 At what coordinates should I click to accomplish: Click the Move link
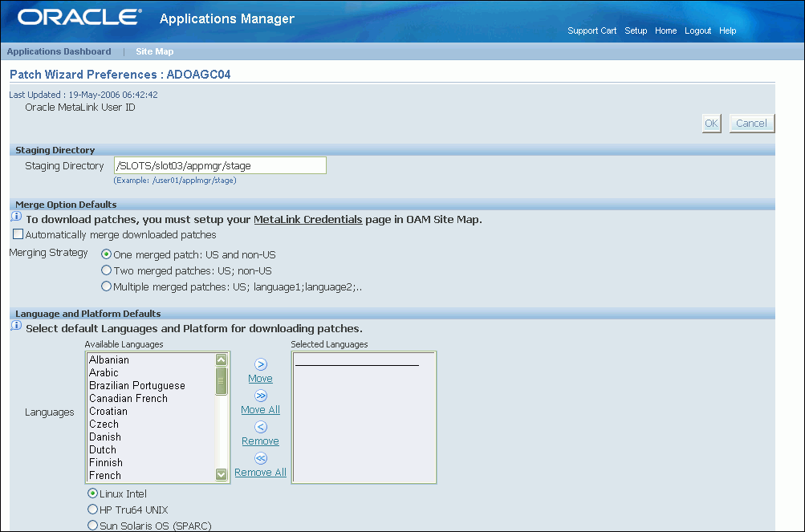click(x=260, y=379)
